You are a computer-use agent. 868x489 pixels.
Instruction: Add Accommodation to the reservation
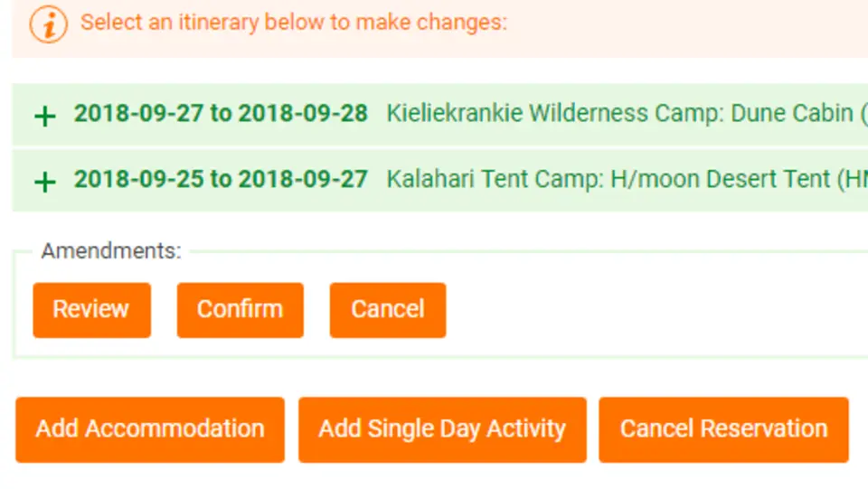point(150,430)
